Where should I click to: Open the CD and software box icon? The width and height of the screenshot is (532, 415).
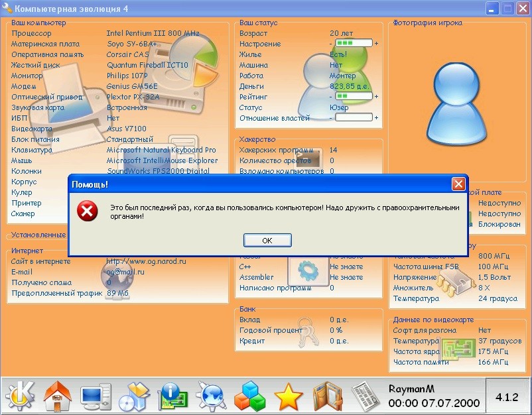(134, 396)
